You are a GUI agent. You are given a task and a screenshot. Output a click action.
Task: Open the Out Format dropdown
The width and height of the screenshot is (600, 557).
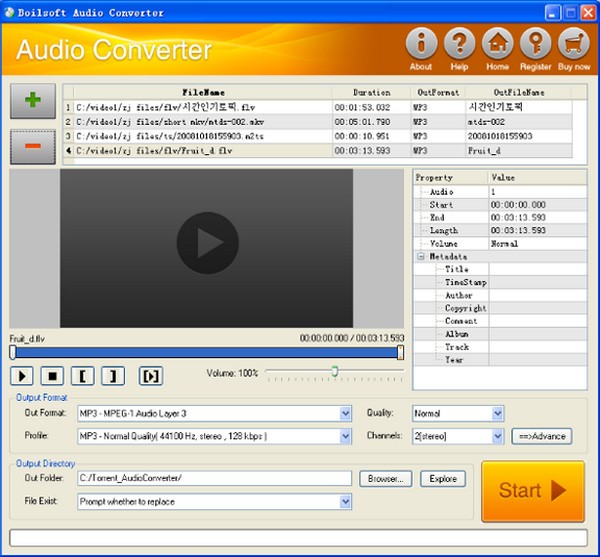click(x=346, y=413)
